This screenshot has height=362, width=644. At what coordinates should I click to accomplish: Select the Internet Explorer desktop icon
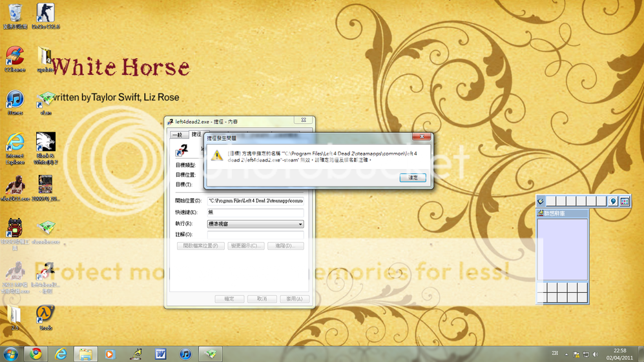click(14, 143)
